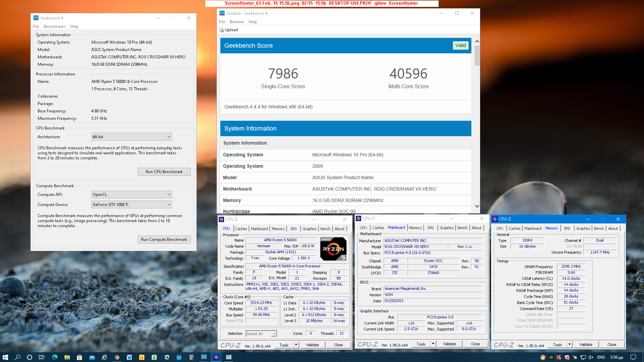Open the Compute API OpenCL dropdown
This screenshot has width=644, height=362.
coord(131,195)
